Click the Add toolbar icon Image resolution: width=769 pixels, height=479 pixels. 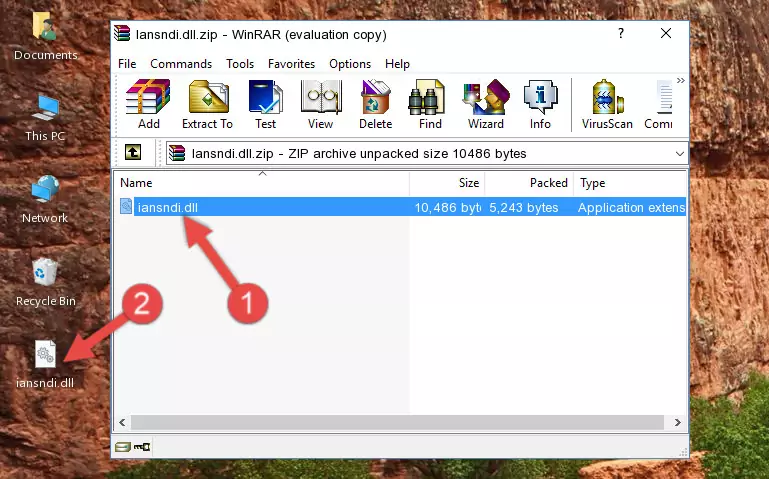pos(148,104)
